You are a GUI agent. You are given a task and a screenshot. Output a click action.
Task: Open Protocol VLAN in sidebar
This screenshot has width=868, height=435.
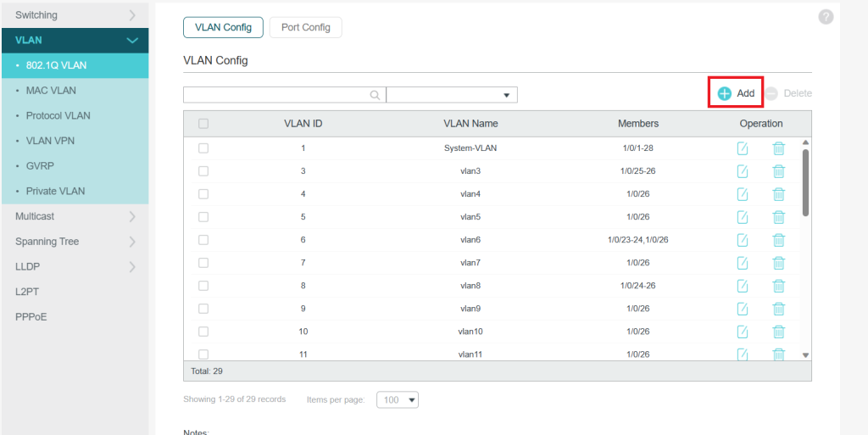(75, 115)
